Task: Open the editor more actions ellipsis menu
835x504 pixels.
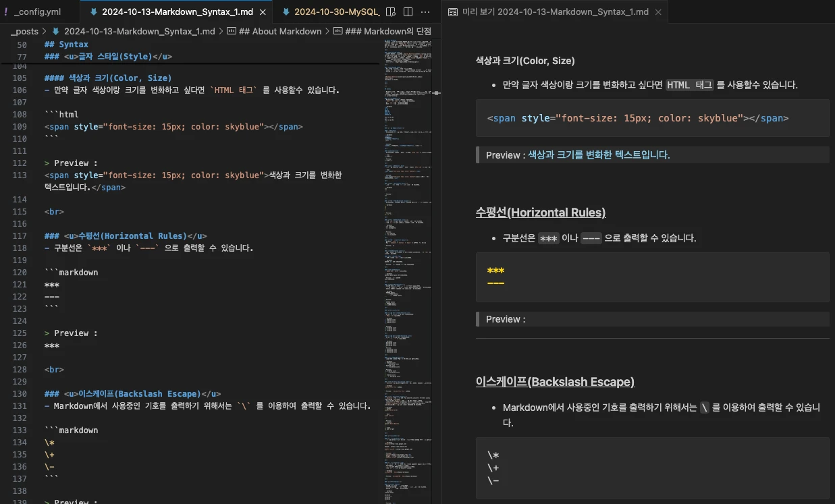Action: tap(425, 12)
